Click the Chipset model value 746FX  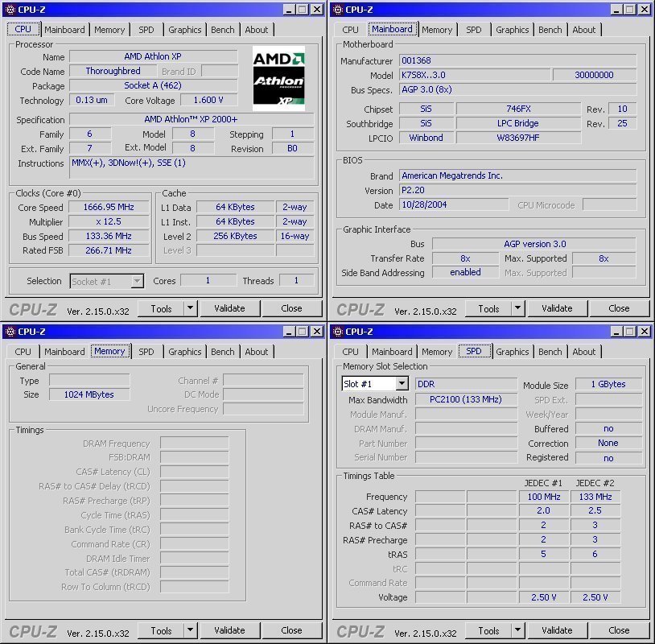(518, 109)
